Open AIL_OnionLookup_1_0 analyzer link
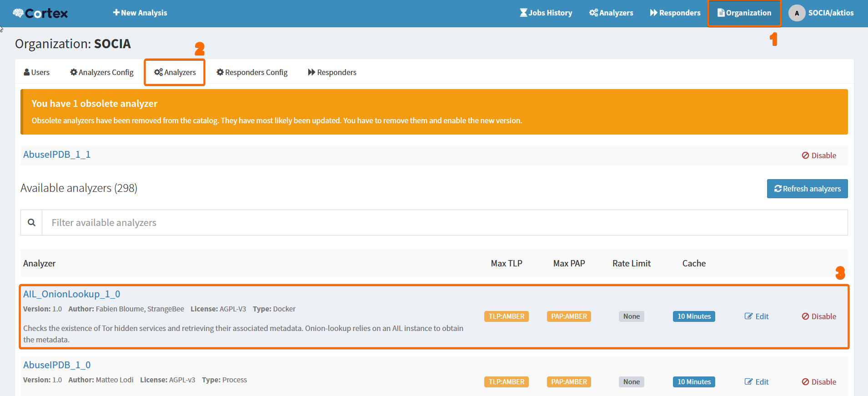 click(72, 294)
